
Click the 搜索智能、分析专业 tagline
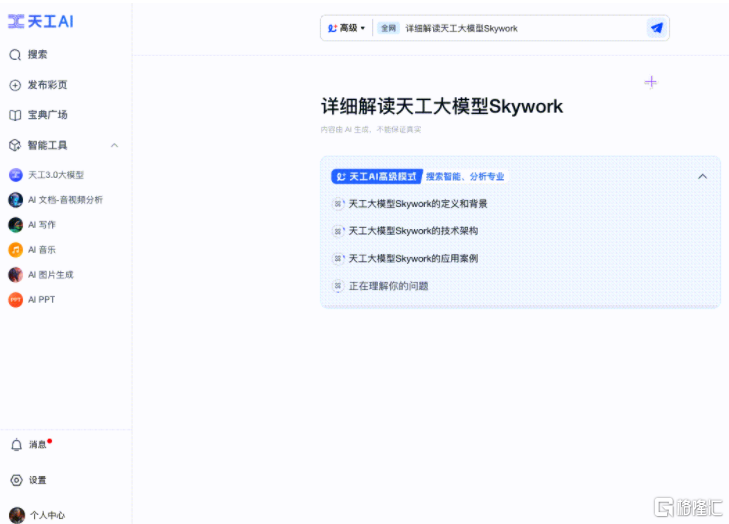(x=465, y=177)
